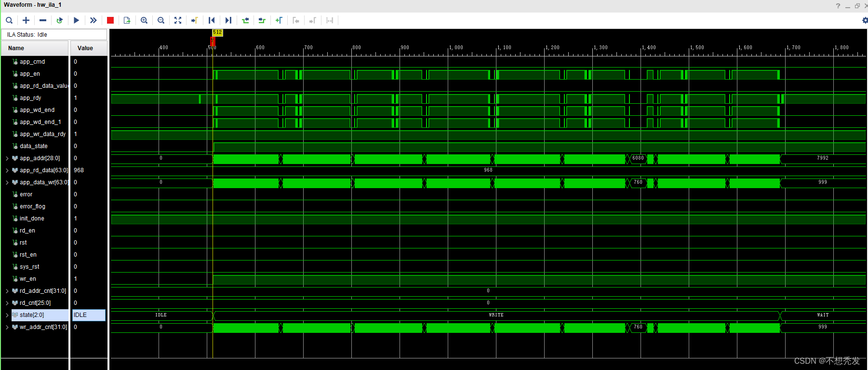Select the app_rd_data_valid signal

pos(43,86)
